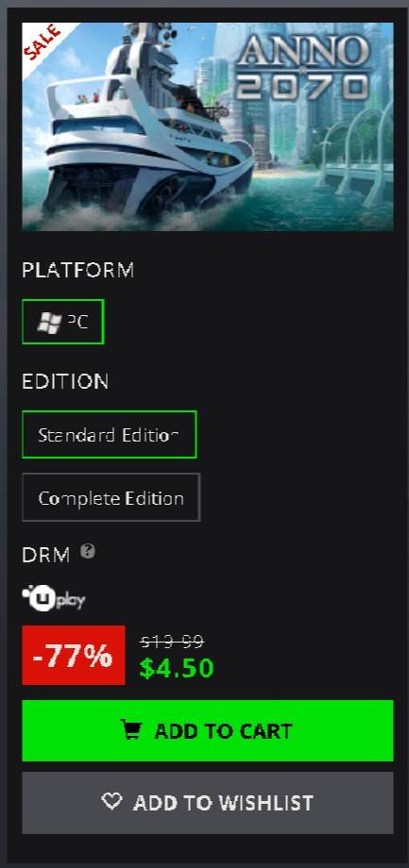The width and height of the screenshot is (409, 868).
Task: Click the heart icon on wishlist button
Action: click(112, 800)
